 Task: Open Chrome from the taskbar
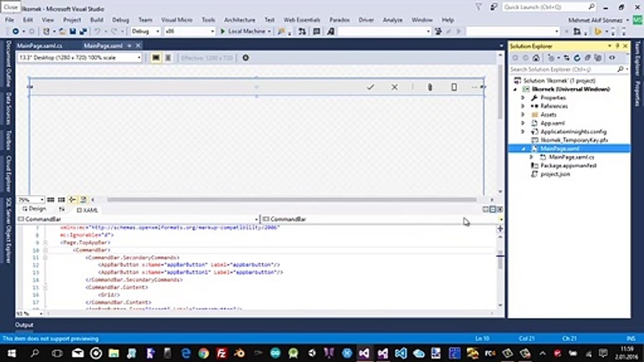tap(203, 353)
